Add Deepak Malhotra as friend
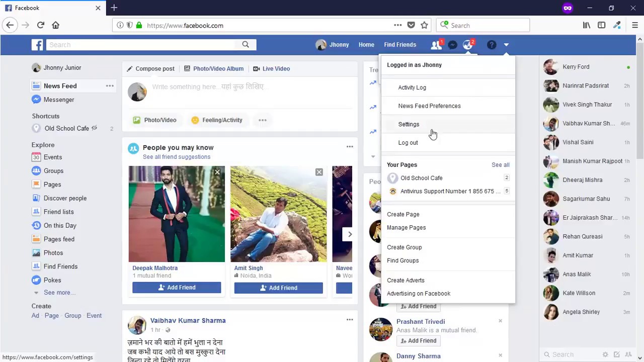Viewport: 644px width, 362px height. point(177,288)
